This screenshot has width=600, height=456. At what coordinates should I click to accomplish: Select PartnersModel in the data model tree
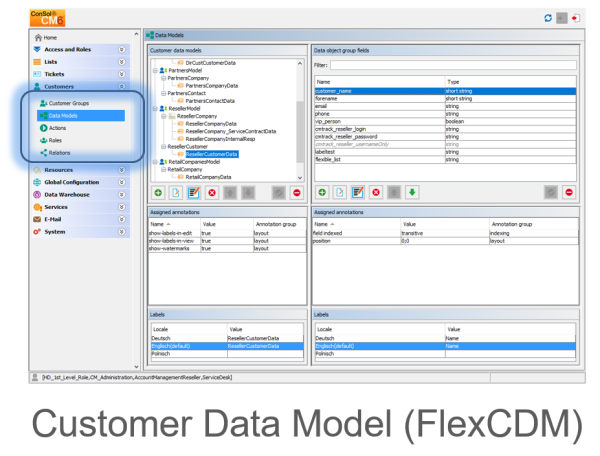[x=185, y=70]
